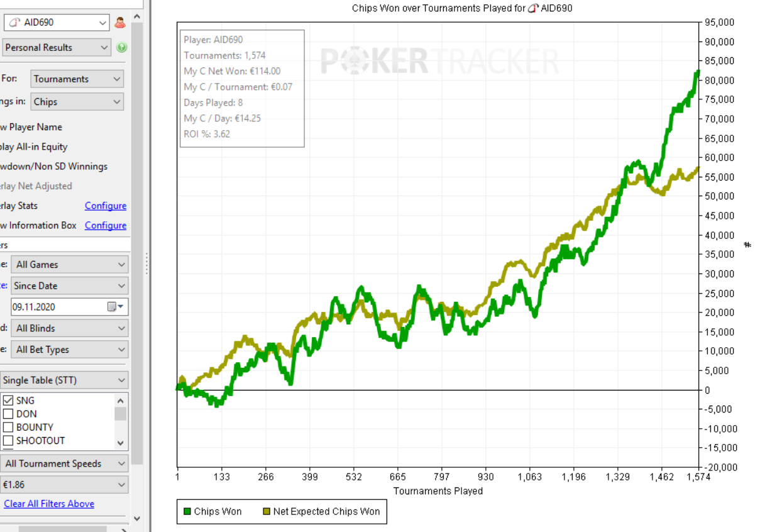Viewport: 760px width, 532px height.
Task: Click the green Chips Won legend swatch
Action: point(186,511)
